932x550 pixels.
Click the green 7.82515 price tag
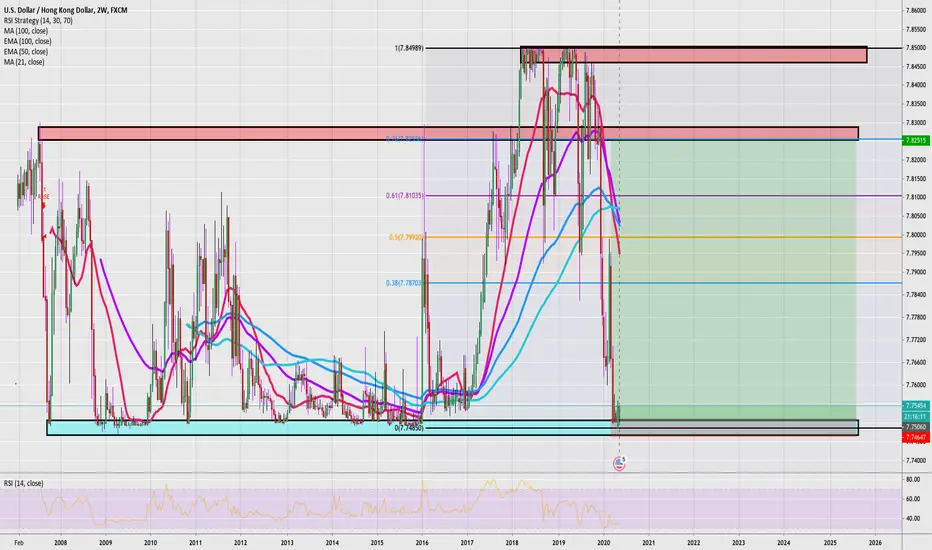915,140
